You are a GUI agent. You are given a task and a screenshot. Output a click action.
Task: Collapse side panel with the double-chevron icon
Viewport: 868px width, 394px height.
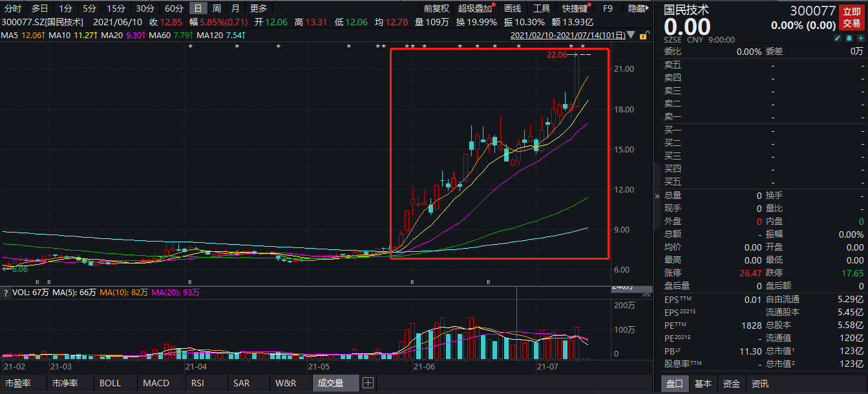657,196
